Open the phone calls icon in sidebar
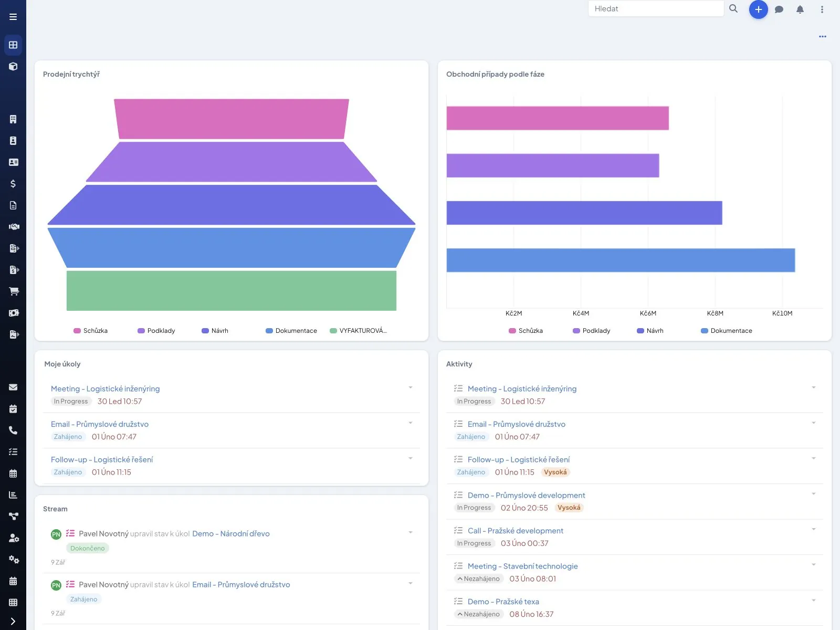 coord(13,430)
